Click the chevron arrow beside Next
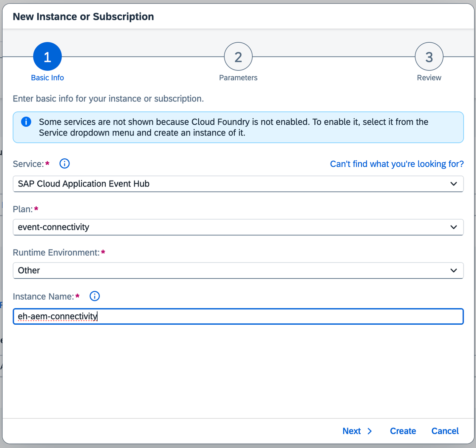This screenshot has width=476, height=448. tap(370, 431)
